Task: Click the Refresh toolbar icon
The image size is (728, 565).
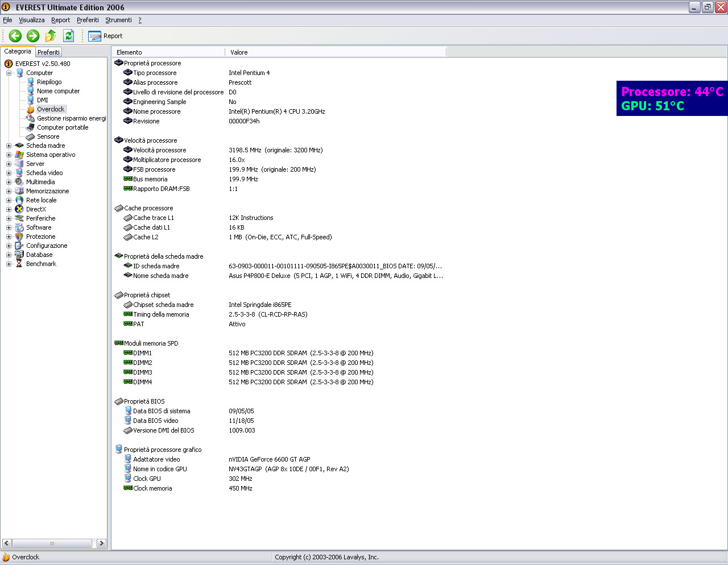Action: pyautogui.click(x=68, y=36)
